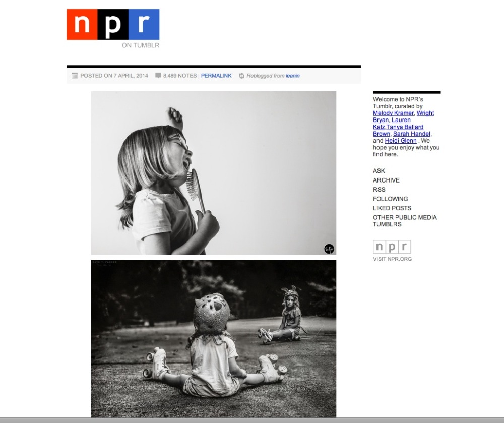Select ASK in the sidebar menu
504x423 pixels.
(x=379, y=171)
